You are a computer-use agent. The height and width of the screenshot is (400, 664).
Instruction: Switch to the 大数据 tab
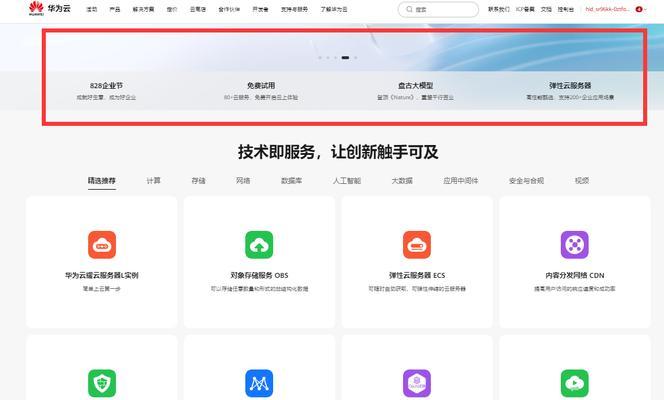(402, 181)
